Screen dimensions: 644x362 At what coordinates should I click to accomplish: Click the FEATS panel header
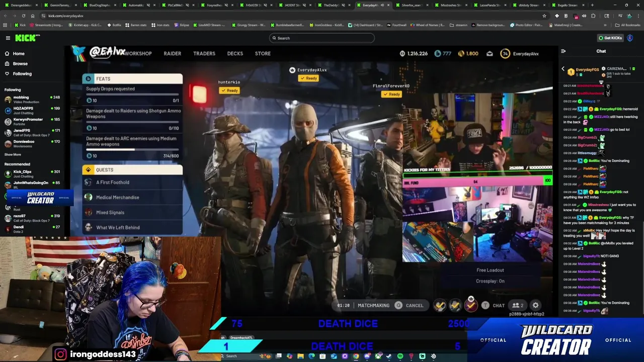[x=132, y=78]
